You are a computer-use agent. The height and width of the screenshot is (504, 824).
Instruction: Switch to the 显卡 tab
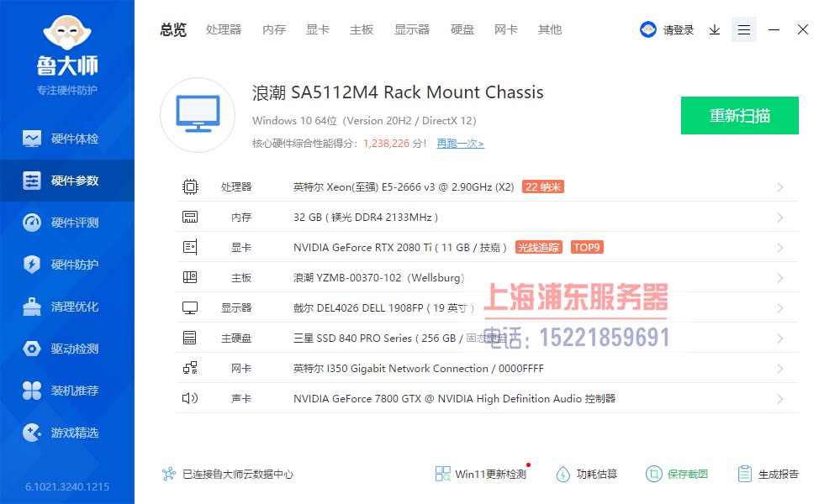(318, 30)
